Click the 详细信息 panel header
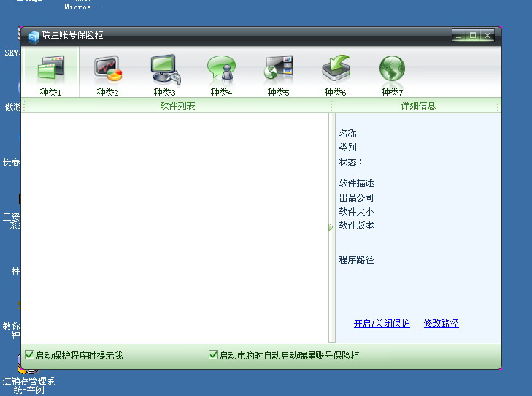The height and width of the screenshot is (396, 532). [418, 106]
